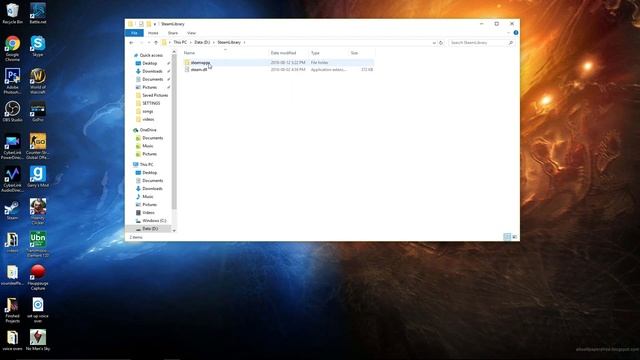Open the Recent locations dropdown arrow

(149, 42)
